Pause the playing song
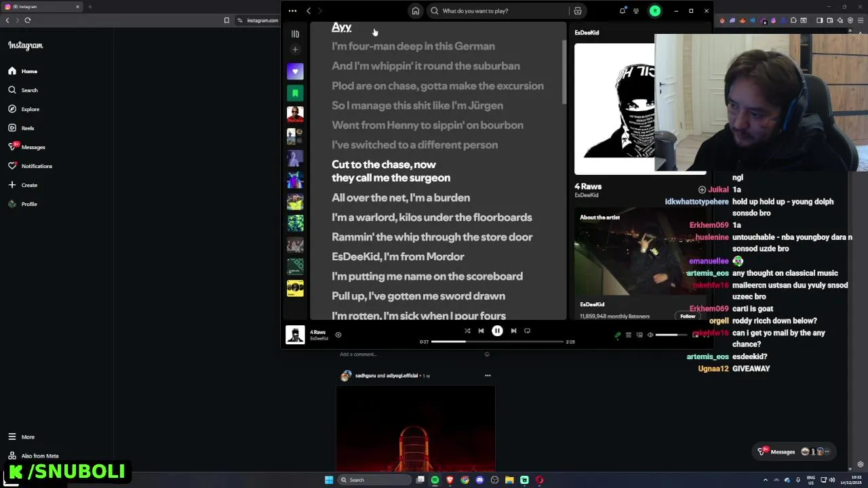The width and height of the screenshot is (868, 488). (x=497, y=331)
